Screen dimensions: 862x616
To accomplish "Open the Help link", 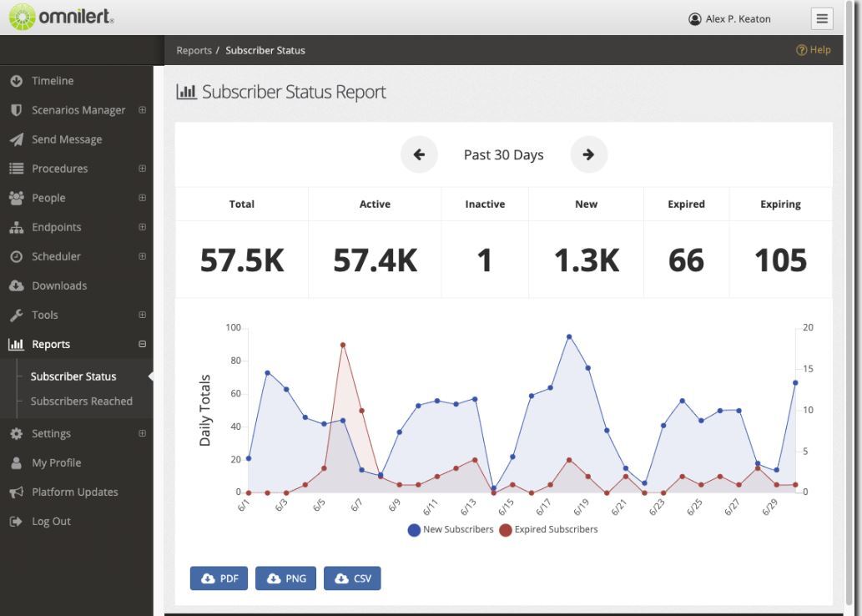I will 814,50.
